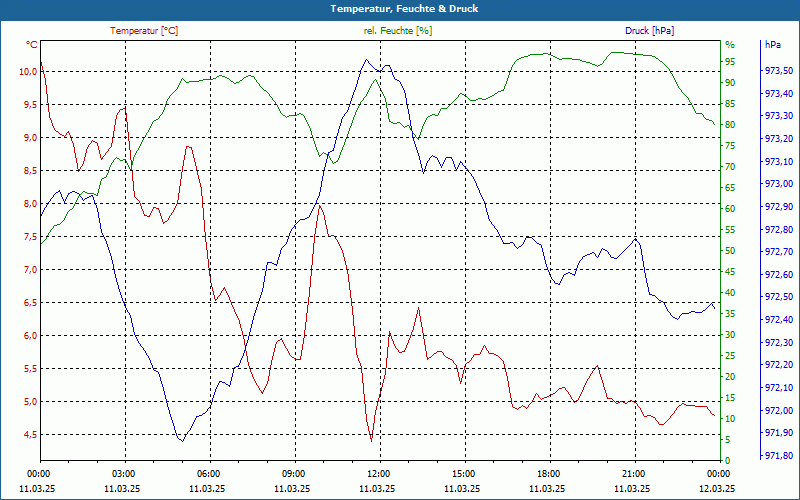Image resolution: width=800 pixels, height=500 pixels.
Task: Click green humidity axis value "20"
Action: [730, 377]
